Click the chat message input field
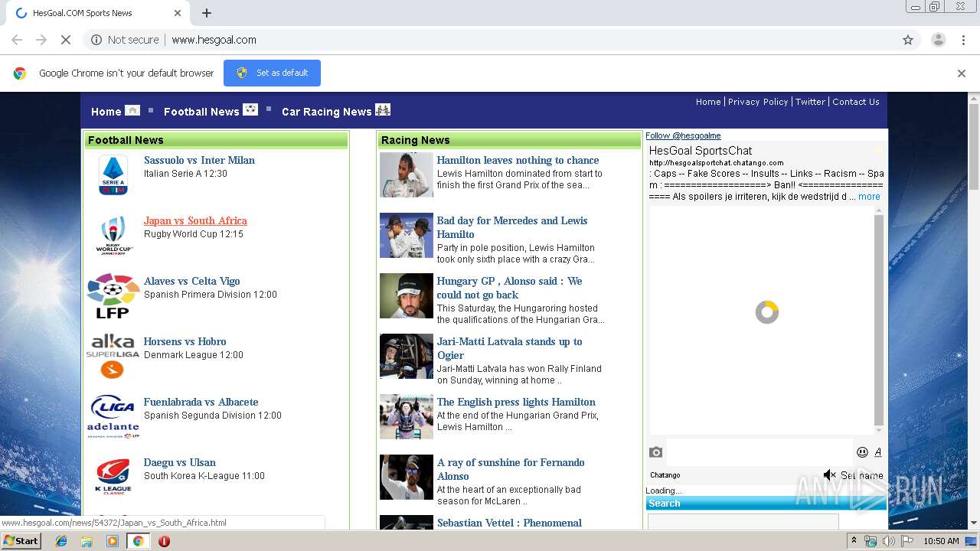 [x=759, y=452]
